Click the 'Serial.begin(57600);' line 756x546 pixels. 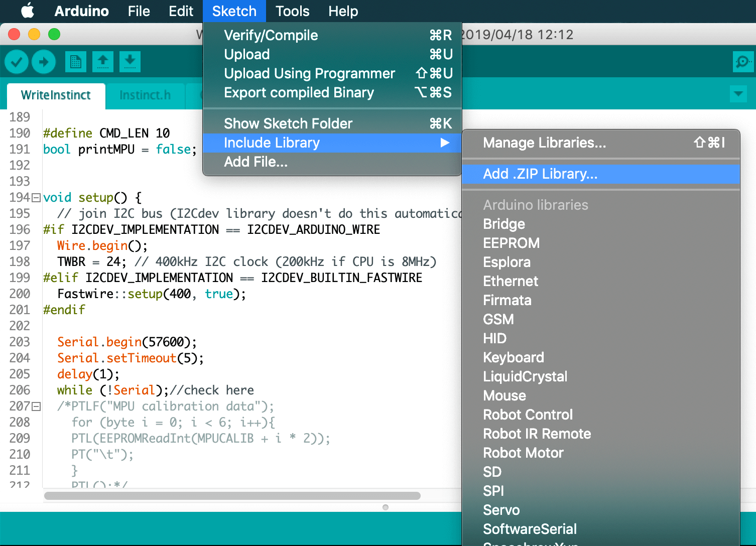tap(127, 342)
